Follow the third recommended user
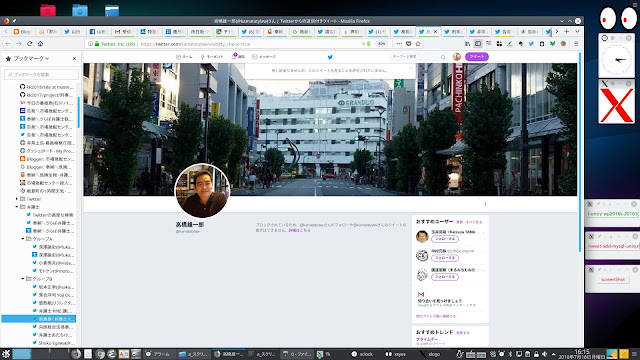Image resolution: width=640 pixels, height=360 pixels. 445,277
